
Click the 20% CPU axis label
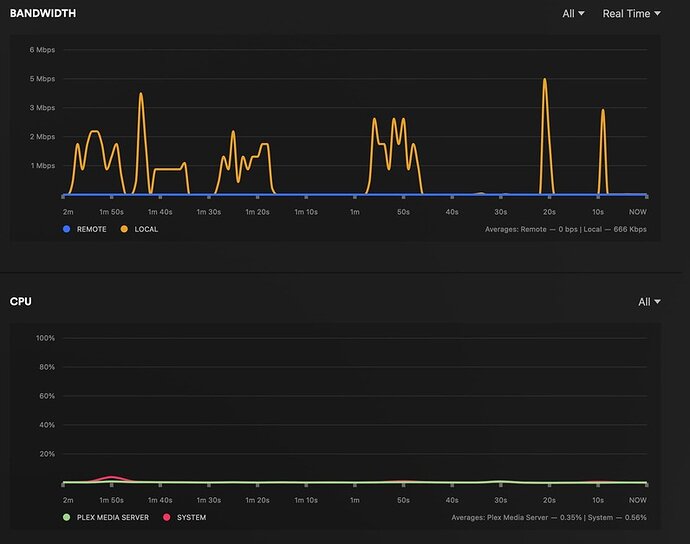pos(47,454)
